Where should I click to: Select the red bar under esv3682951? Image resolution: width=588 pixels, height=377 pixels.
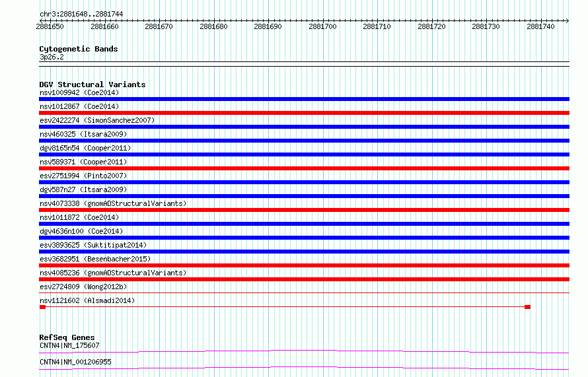tap(304, 265)
